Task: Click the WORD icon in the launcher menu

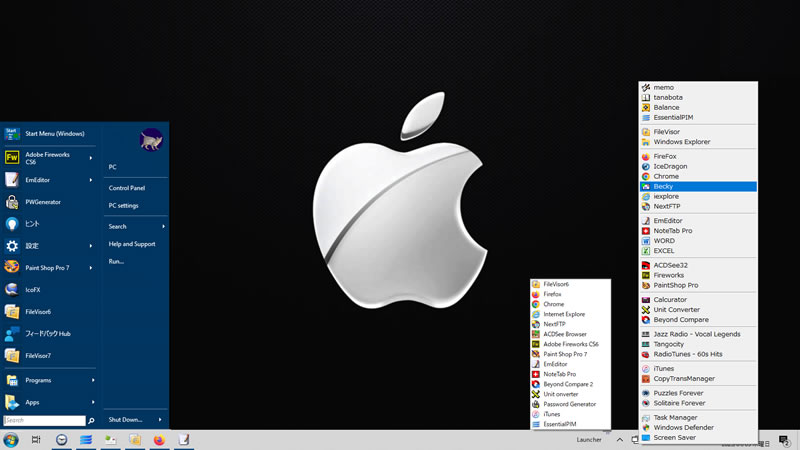Action: coord(646,241)
